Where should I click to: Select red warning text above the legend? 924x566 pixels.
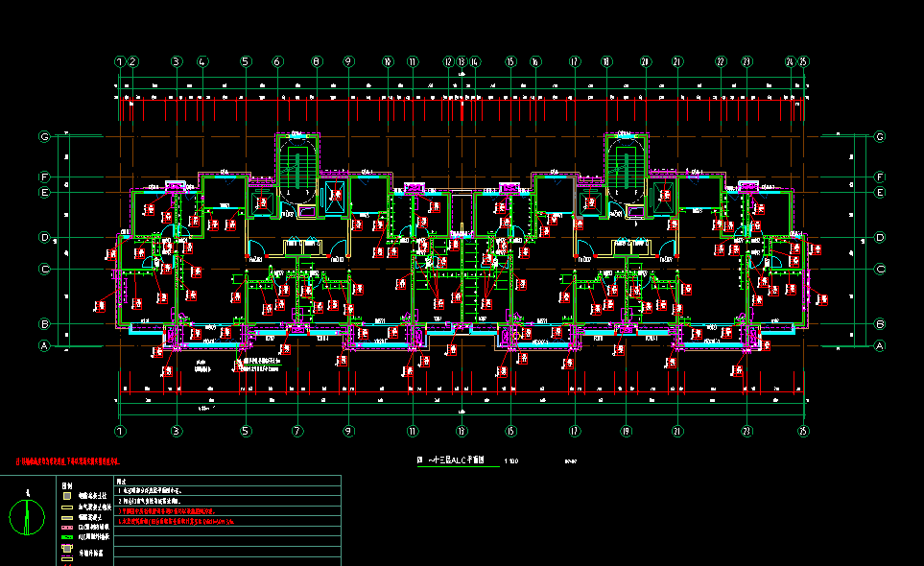65,462
